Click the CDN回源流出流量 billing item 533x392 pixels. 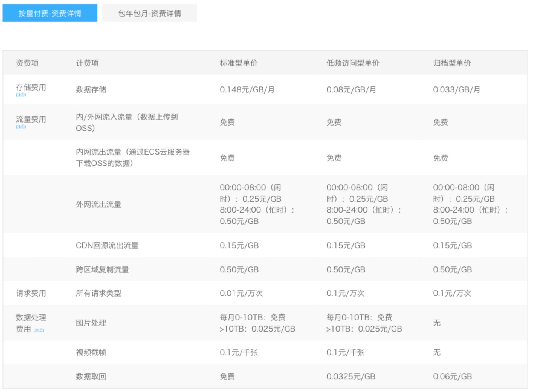[x=107, y=246]
